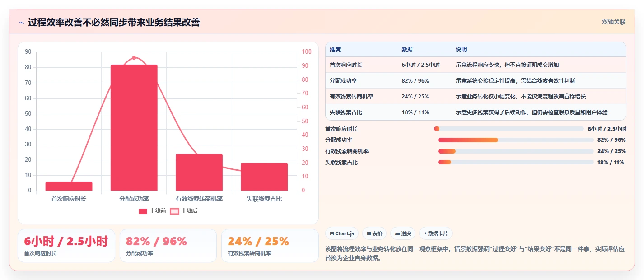Click the 上线前 legend label text
Screen dimensions: 644x280
tap(158, 211)
